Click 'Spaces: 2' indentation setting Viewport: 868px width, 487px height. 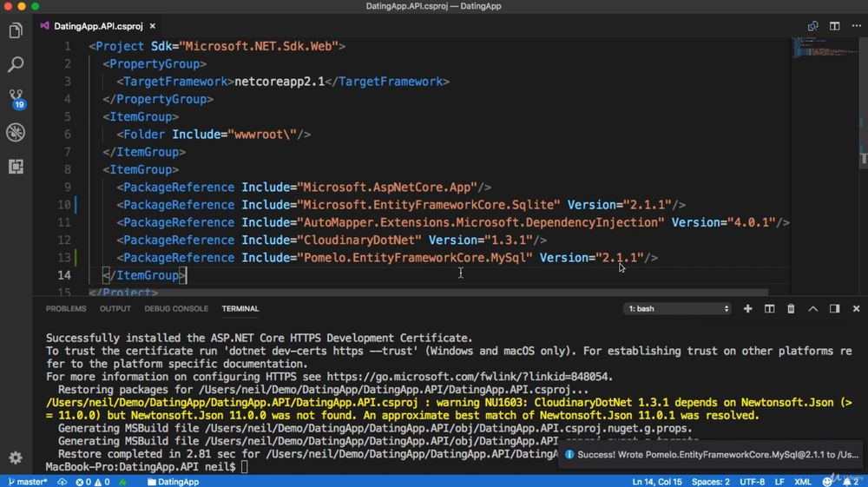710,482
